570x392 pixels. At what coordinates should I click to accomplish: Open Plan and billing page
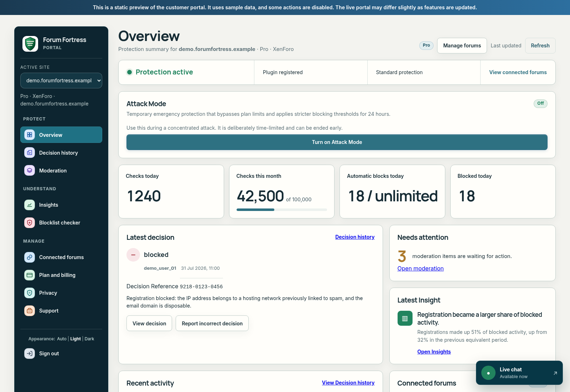(61, 275)
